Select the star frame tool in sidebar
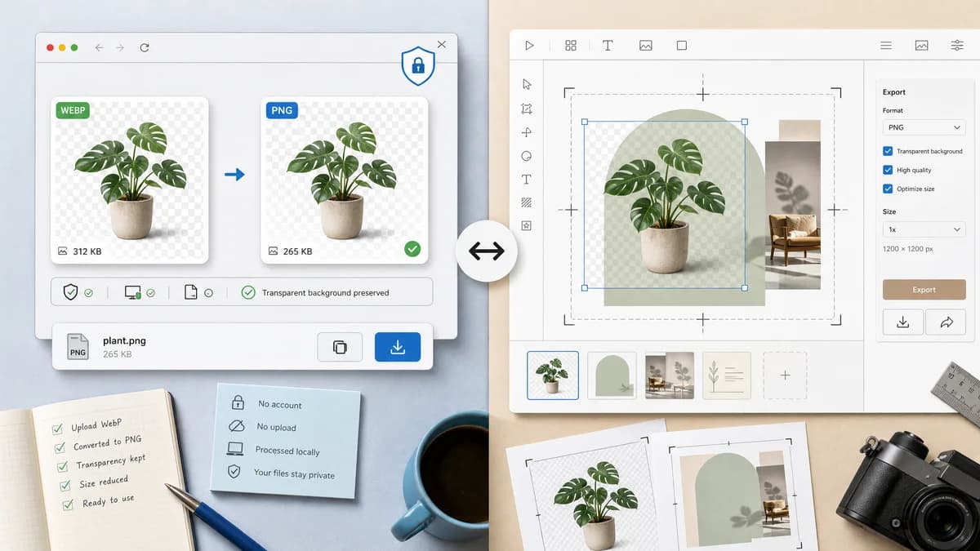980x551 pixels. click(527, 226)
